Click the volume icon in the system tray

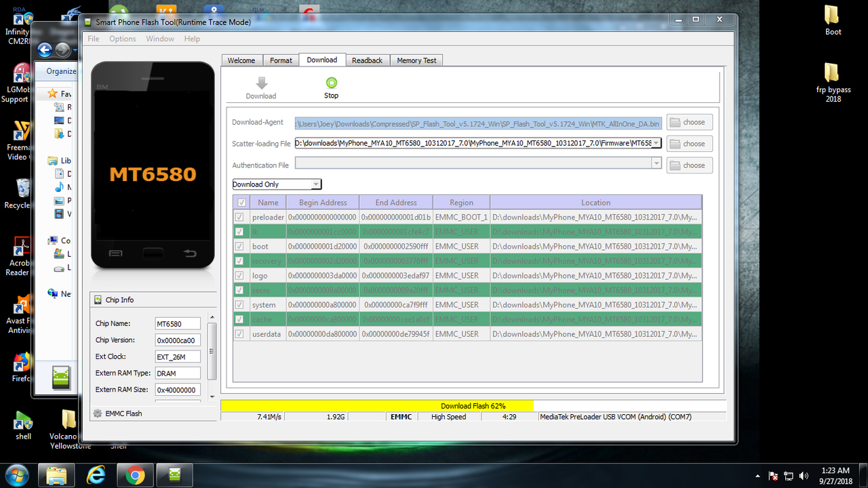tap(804, 476)
